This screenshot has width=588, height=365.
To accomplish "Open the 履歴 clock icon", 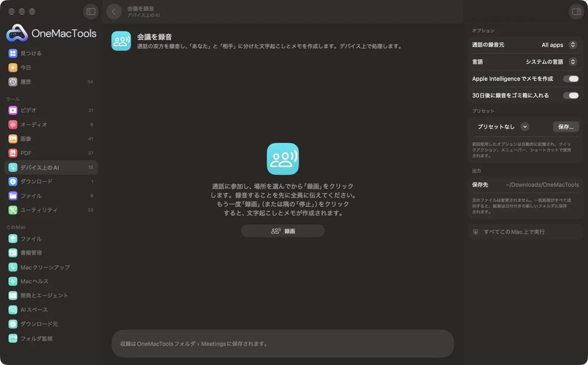I will [x=13, y=82].
